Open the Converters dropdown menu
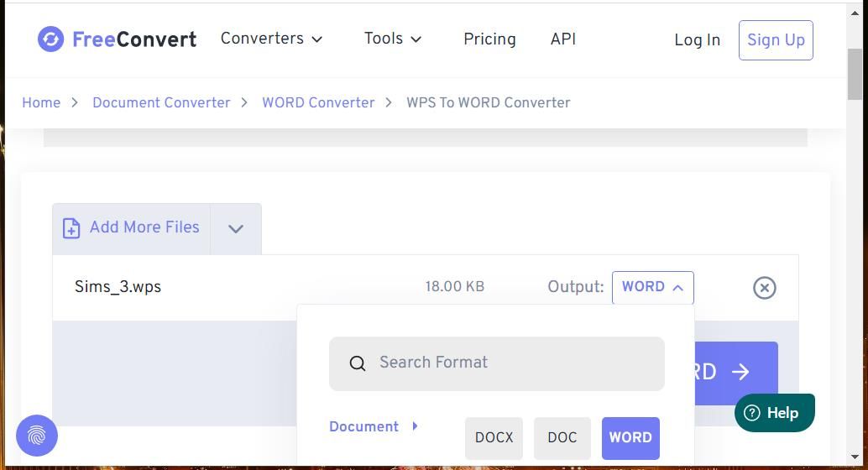The width and height of the screenshot is (868, 470). 271,39
